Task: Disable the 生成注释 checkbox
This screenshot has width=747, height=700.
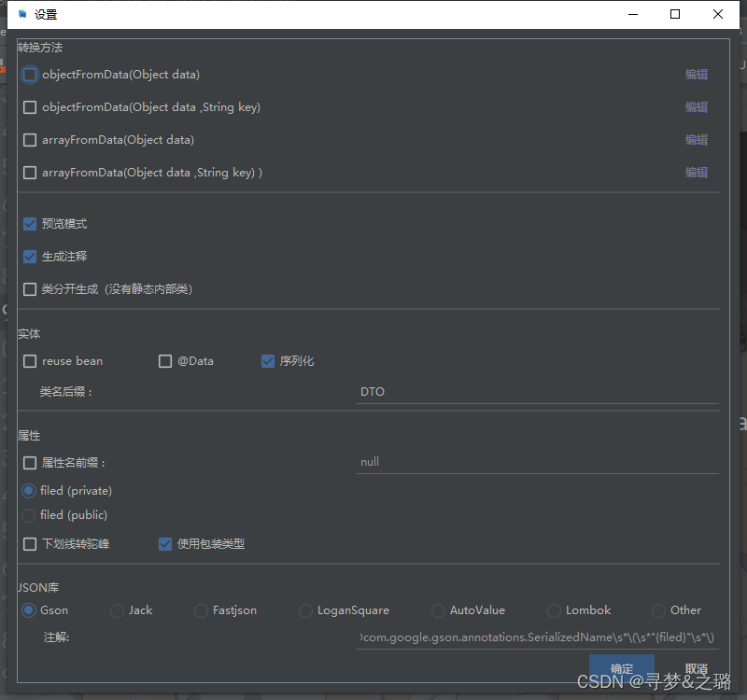Action: tap(30, 257)
